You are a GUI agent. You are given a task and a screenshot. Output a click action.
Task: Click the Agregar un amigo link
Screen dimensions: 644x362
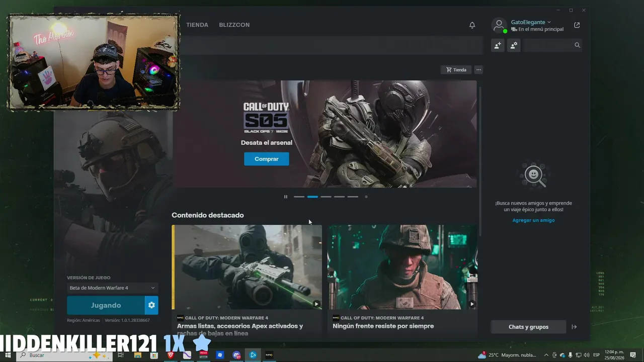pos(533,220)
